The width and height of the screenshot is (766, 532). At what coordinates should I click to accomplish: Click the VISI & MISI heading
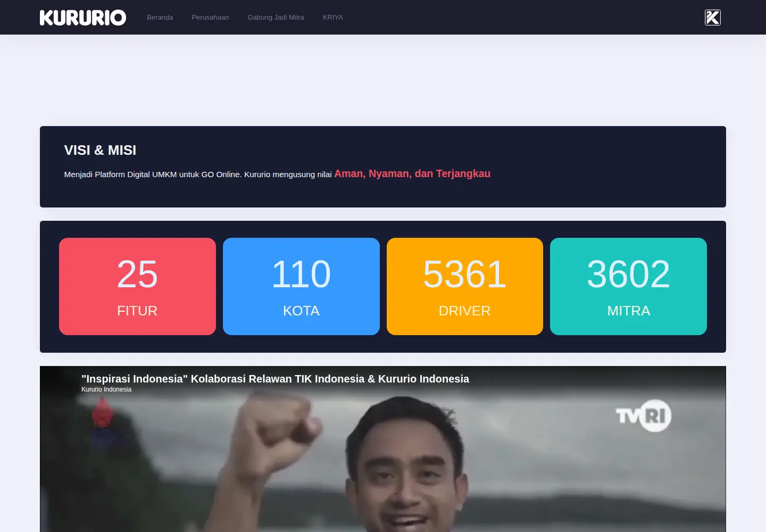tap(100, 151)
